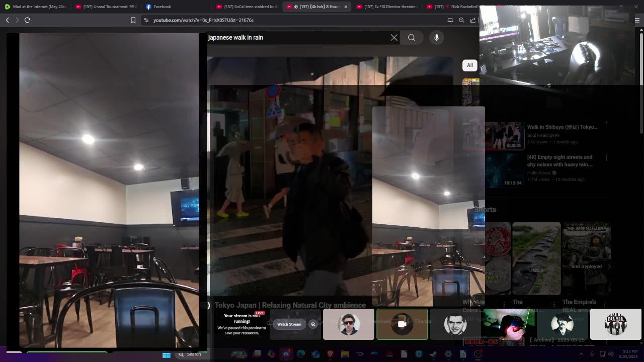Click the share icon in the address bar
Image resolution: width=644 pixels, height=362 pixels.
473,20
